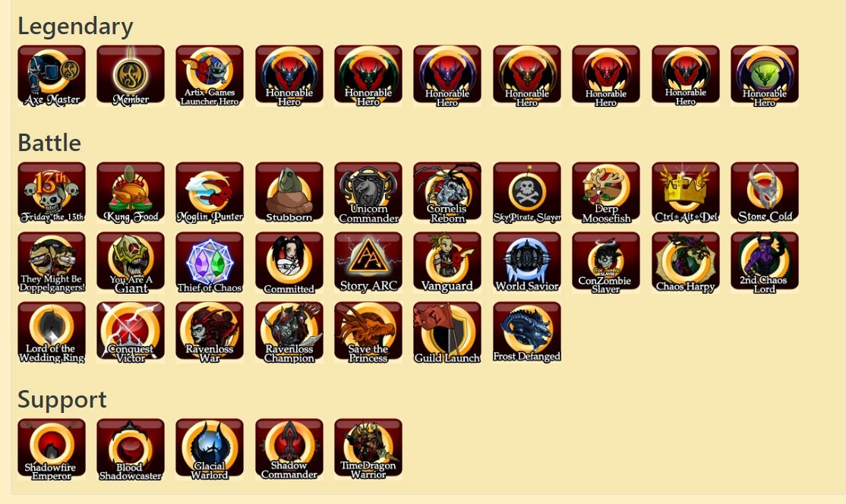Select the Friday the 13th badge
This screenshot has width=846, height=504.
[52, 193]
